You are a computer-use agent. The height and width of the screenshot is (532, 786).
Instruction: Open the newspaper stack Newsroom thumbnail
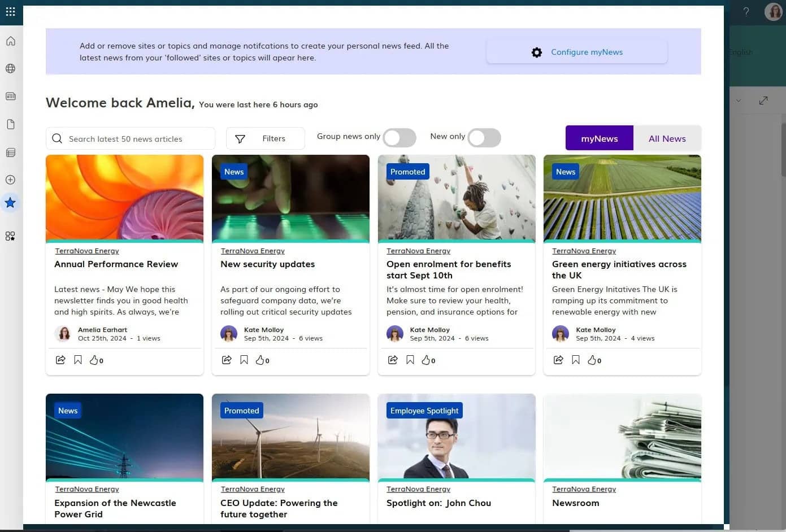coord(622,437)
